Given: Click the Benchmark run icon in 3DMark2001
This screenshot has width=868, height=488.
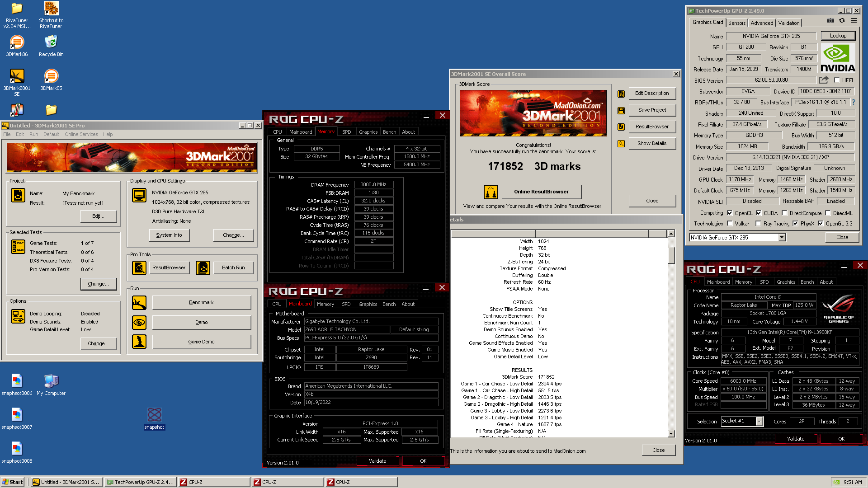Looking at the screenshot, I should pos(139,303).
